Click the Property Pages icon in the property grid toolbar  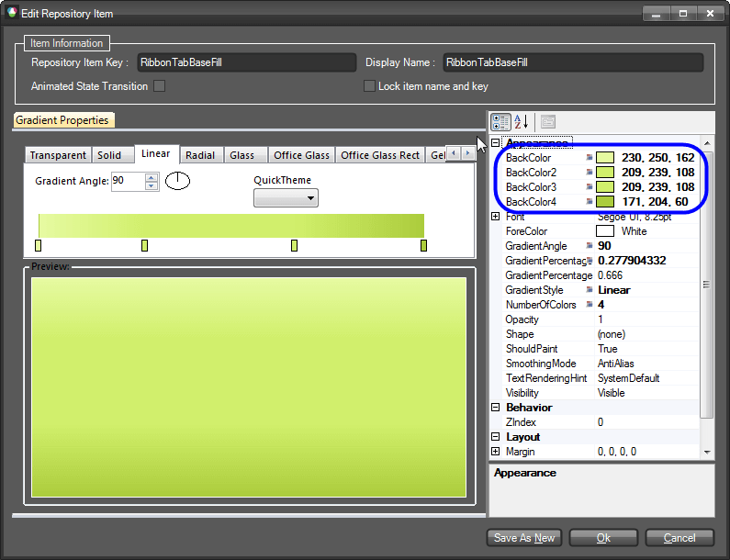pyautogui.click(x=548, y=122)
